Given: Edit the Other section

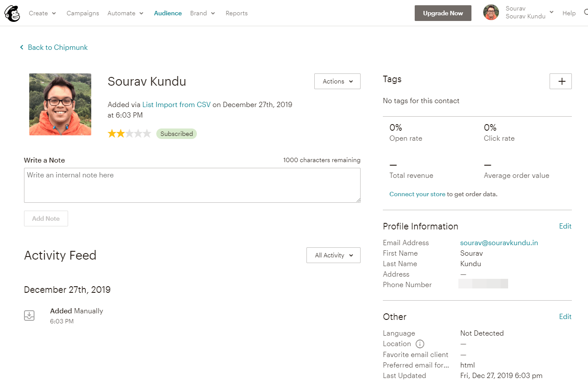Looking at the screenshot, I should pos(565,316).
